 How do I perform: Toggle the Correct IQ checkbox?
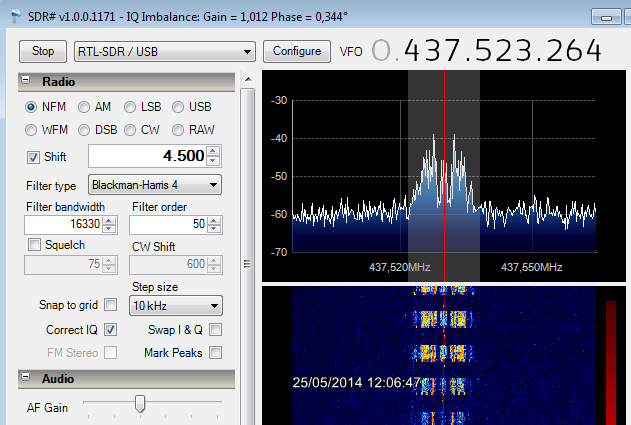tap(111, 329)
